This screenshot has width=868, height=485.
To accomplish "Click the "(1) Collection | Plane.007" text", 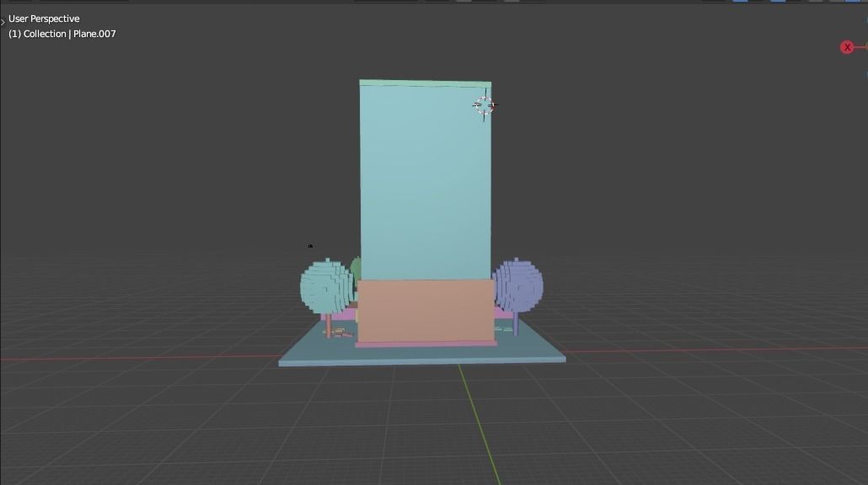I will coord(62,34).
